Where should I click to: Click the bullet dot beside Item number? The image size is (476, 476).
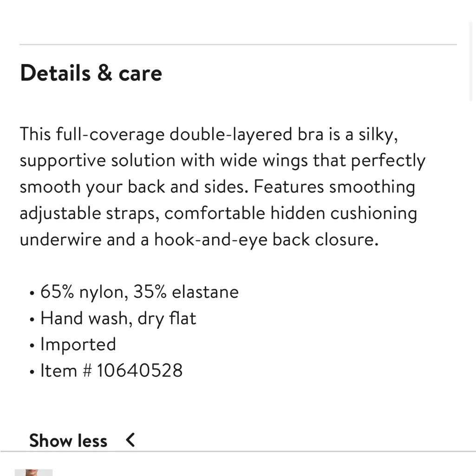pos(32,371)
